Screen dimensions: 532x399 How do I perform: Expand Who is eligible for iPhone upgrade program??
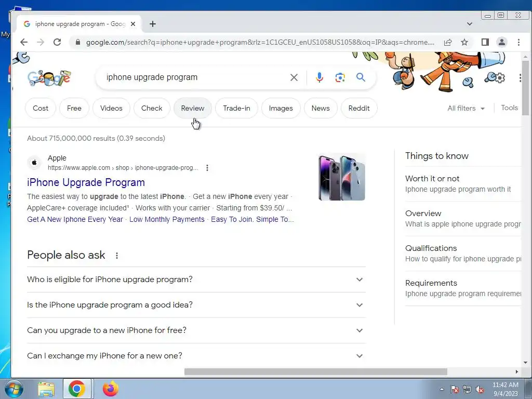tap(196, 280)
